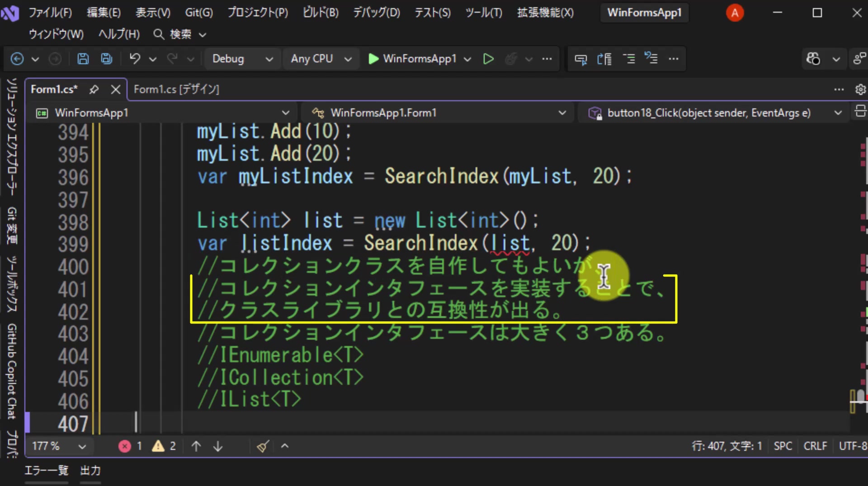
Task: Expand the WinFormsApp1 startup project dropdown arrow
Action: click(x=467, y=59)
